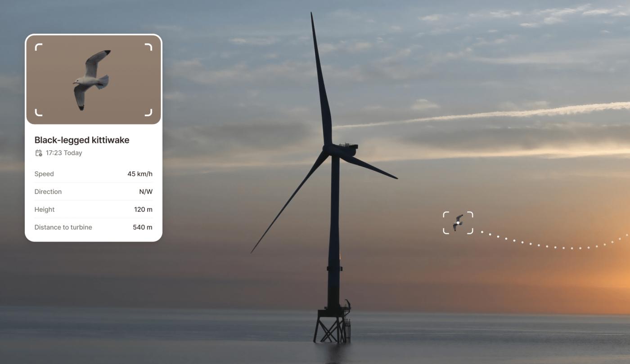Image resolution: width=630 pixels, height=364 pixels.
Task: Click the kittiwake photo thumbnail in the card
Action: [x=94, y=80]
